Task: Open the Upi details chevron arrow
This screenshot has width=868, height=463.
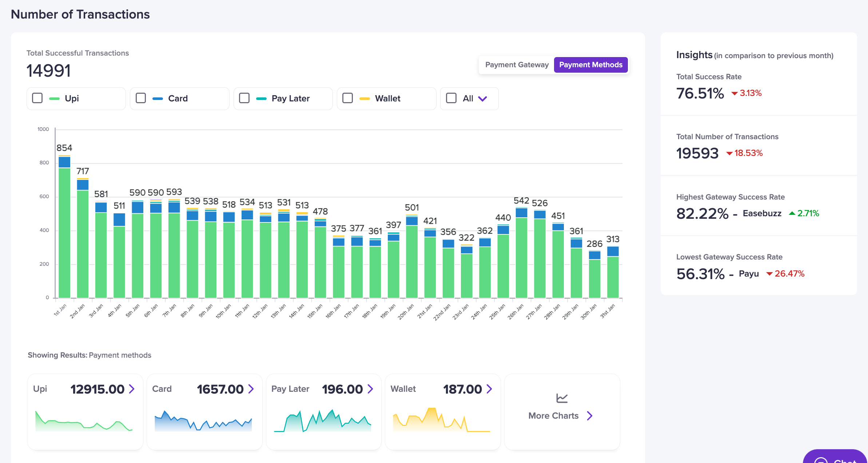Action: click(132, 389)
